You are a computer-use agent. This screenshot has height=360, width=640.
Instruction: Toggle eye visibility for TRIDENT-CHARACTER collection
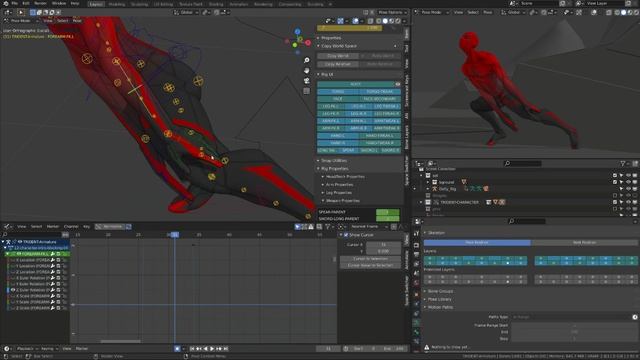click(629, 202)
